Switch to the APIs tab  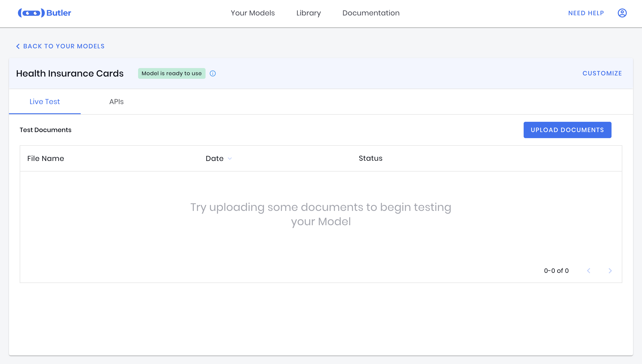coord(116,102)
